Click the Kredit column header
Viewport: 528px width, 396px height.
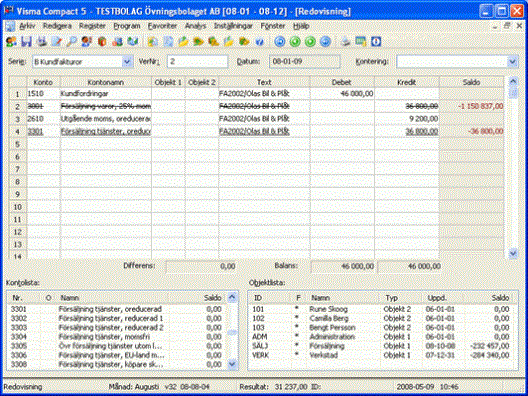[x=407, y=82]
